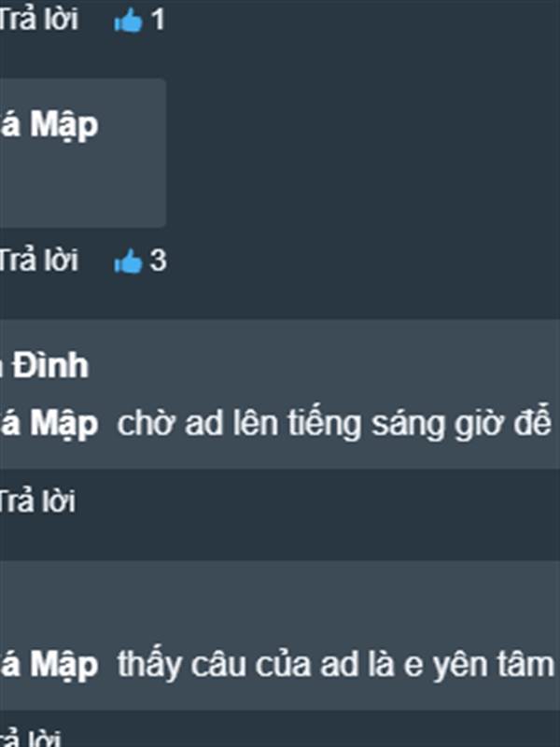Screen dimensions: 560x747
Task: Open á Mập's profile from standalone comment bubble
Action: click(49, 125)
